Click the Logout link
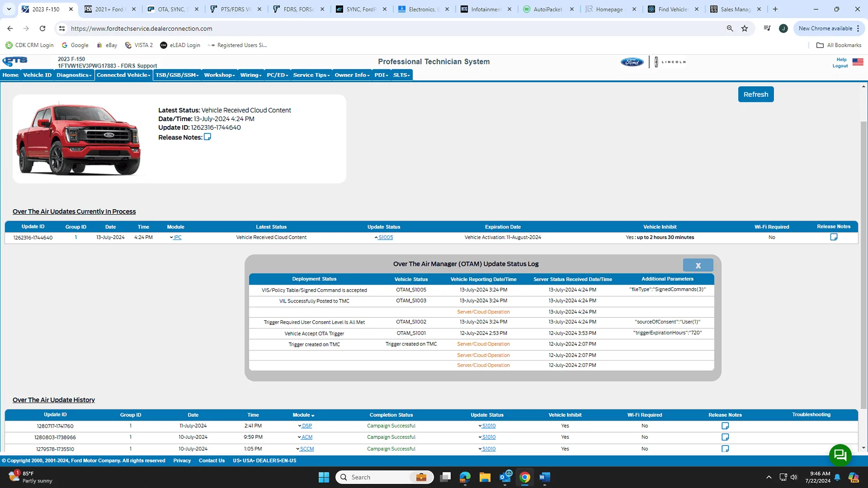This screenshot has width=868, height=488. pyautogui.click(x=840, y=66)
